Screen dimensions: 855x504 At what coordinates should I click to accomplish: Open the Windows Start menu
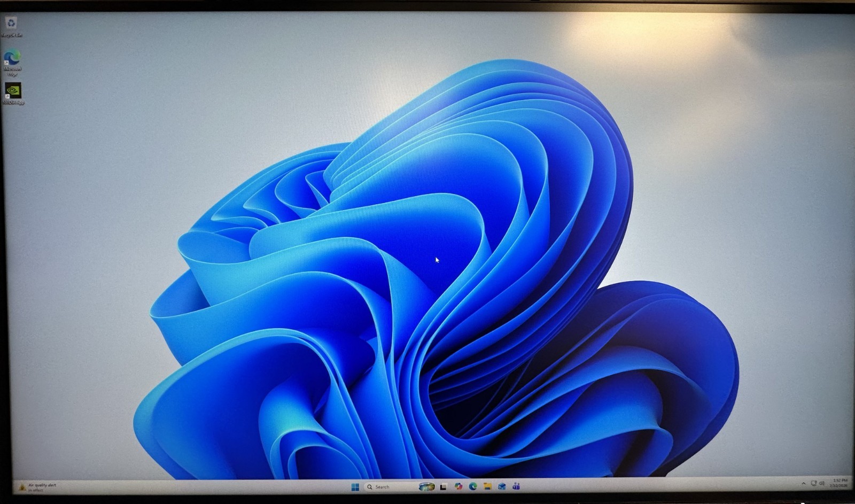[355, 487]
